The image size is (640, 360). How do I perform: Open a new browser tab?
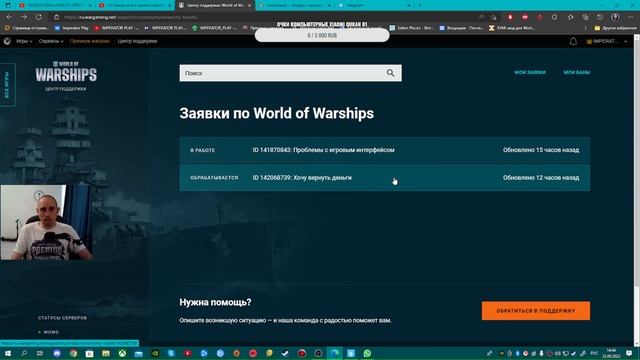[420, 5]
